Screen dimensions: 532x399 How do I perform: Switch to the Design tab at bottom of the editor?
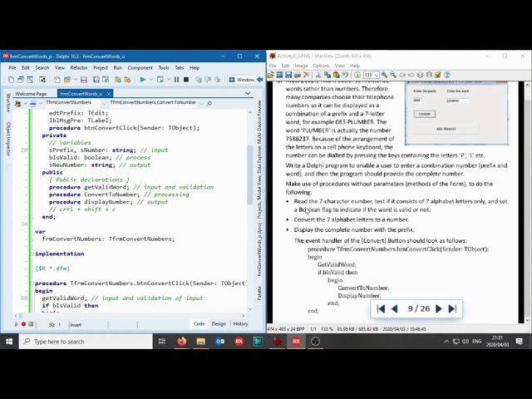219,324
